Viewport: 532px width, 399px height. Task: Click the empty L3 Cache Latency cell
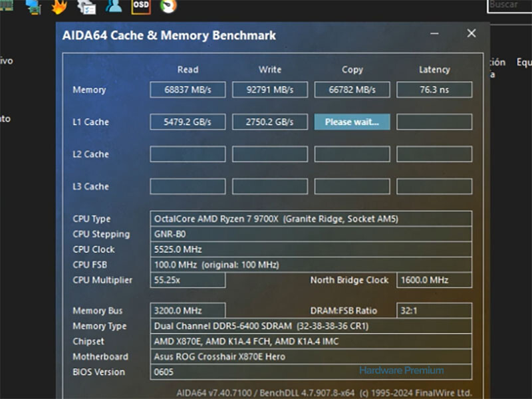tap(434, 186)
